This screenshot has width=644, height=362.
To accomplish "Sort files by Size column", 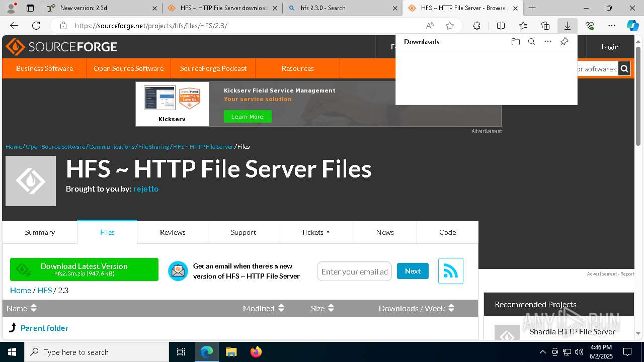I will [x=322, y=308].
